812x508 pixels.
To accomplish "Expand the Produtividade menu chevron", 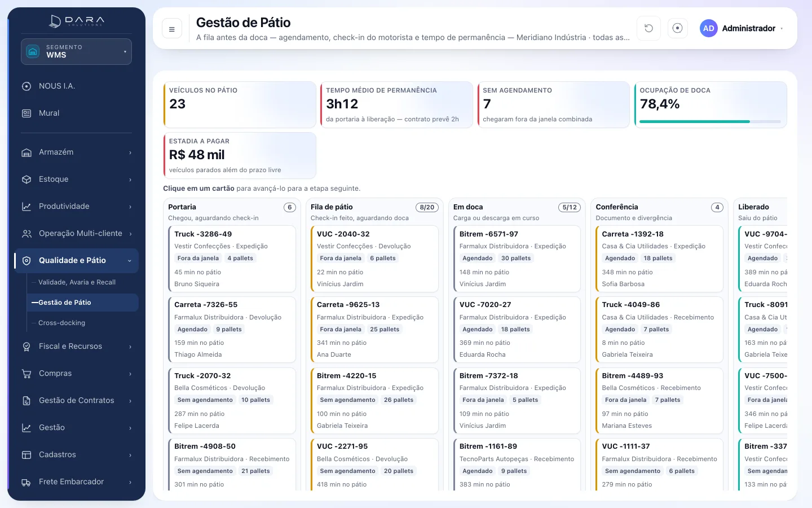I will point(130,207).
